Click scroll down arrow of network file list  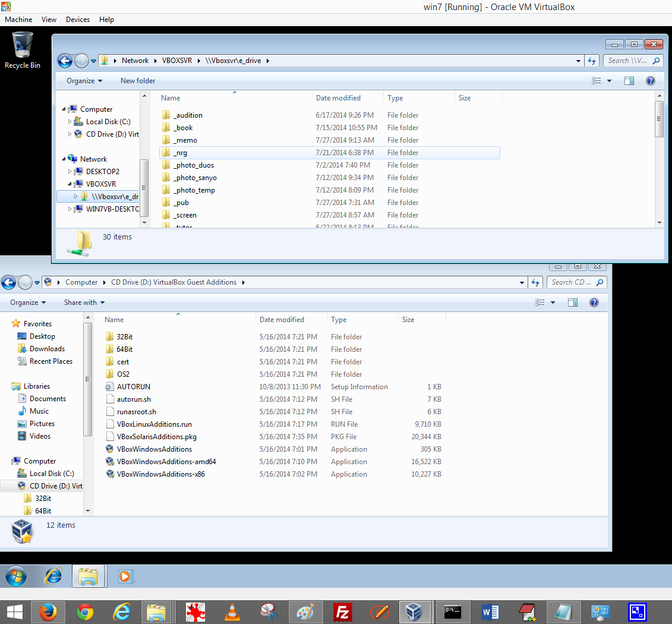pos(659,223)
